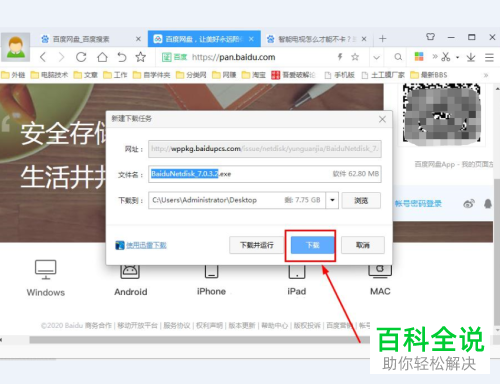
Task: Click the Thunder icon beside 使用迅雷下载
Action: pyautogui.click(x=120, y=245)
